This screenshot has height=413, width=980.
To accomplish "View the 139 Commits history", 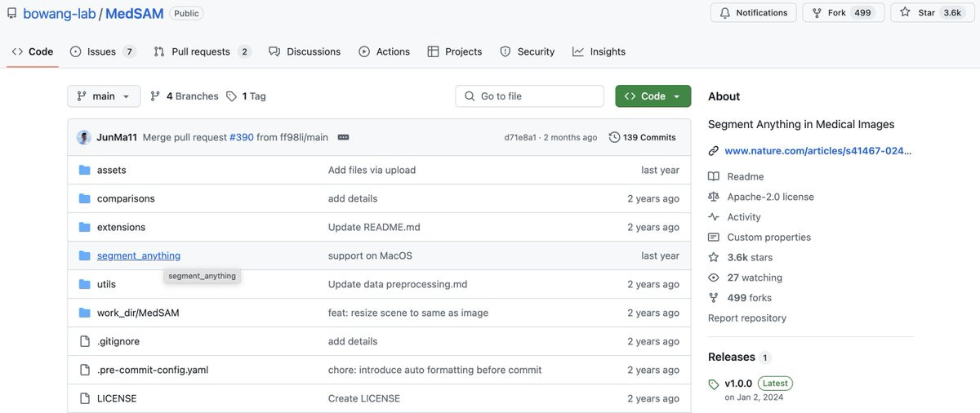I will [643, 137].
